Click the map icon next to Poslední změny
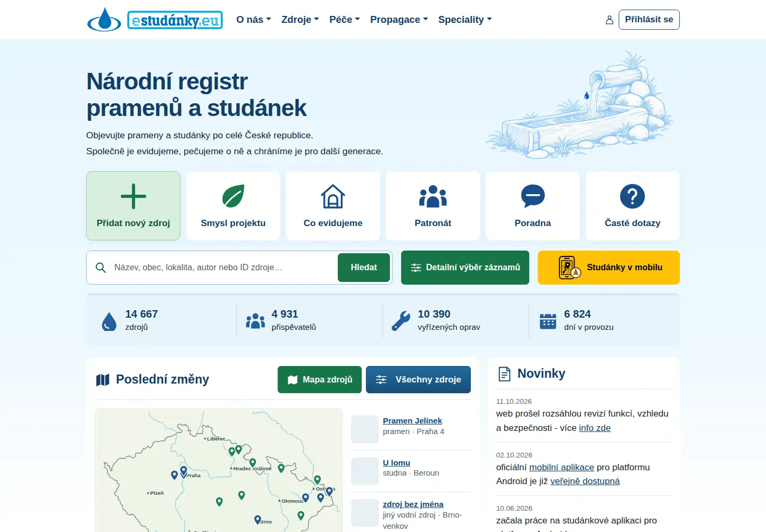Image resolution: width=766 pixels, height=532 pixels. pos(103,380)
